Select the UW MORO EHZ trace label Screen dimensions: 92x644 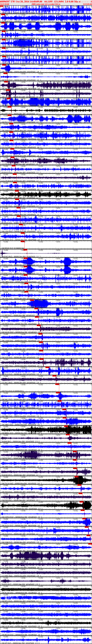coord(21,450)
